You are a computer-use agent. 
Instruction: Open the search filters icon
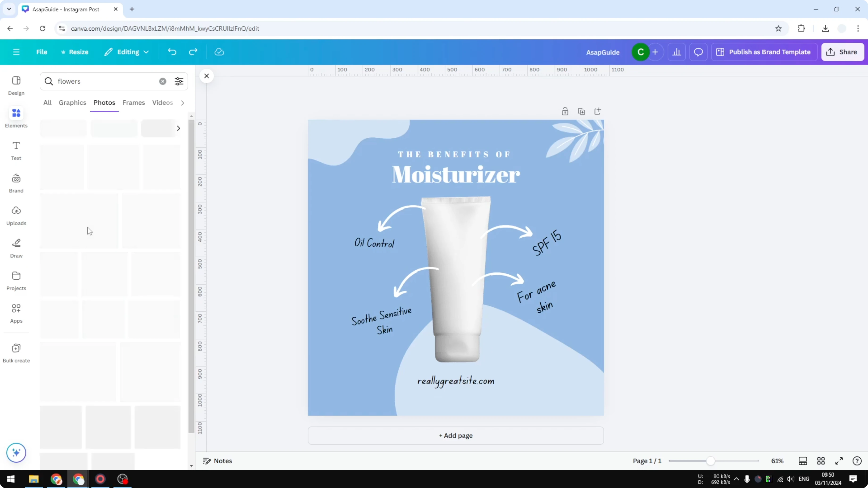(179, 81)
